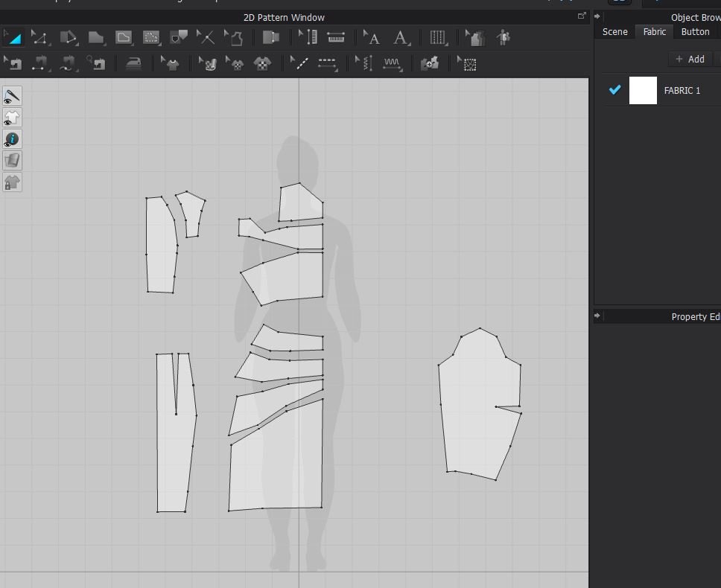The height and width of the screenshot is (588, 721).
Task: Choose the Polygon pattern drawing tool
Action: point(95,37)
